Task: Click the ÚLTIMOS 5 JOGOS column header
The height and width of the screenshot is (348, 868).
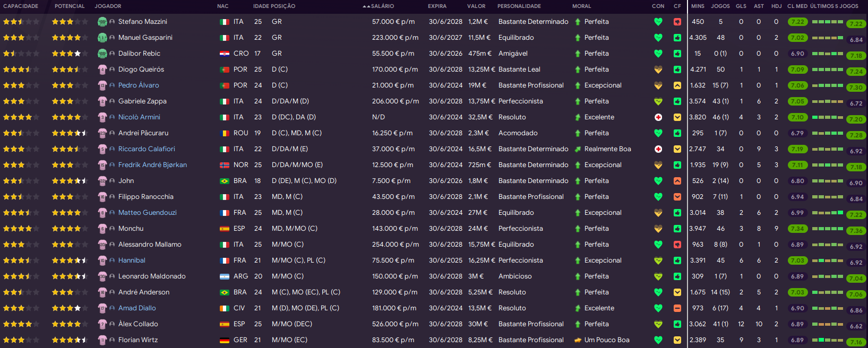Action: 834,6
